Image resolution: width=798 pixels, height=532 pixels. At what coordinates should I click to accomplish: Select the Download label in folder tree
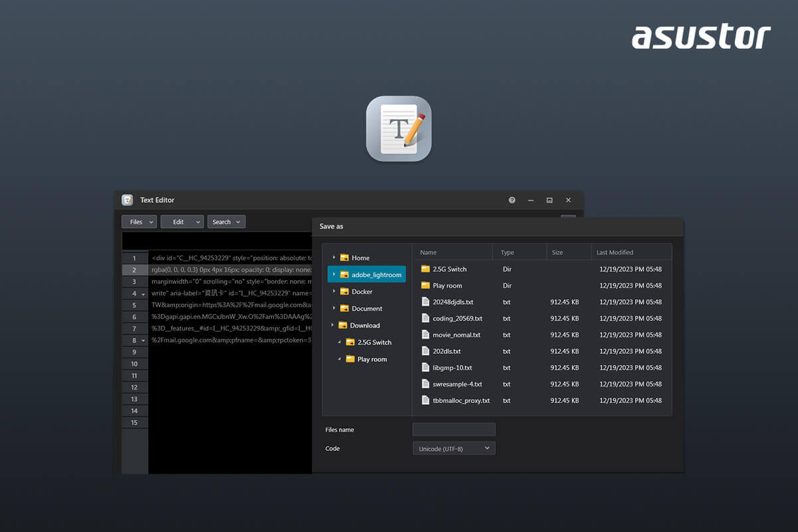click(x=365, y=326)
